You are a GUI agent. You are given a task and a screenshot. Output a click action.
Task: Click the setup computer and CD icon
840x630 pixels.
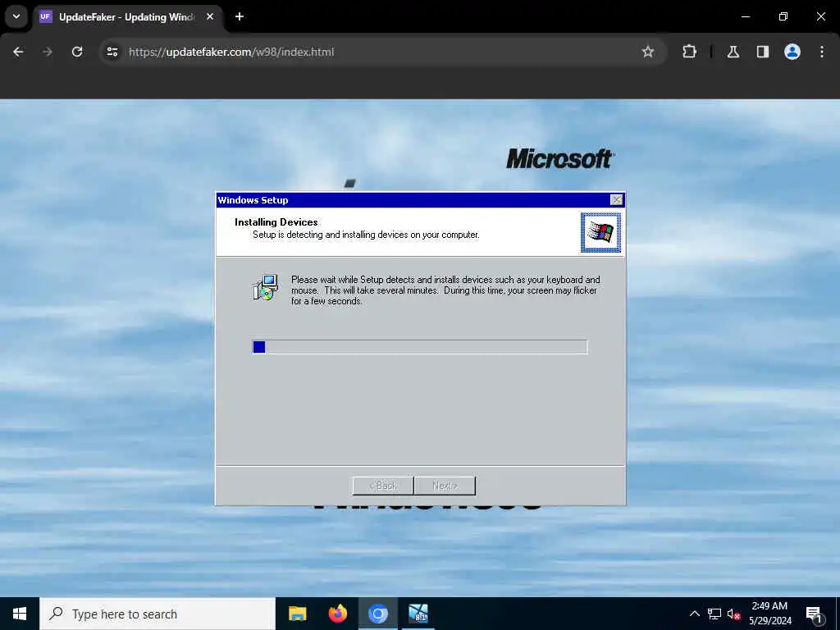265,287
